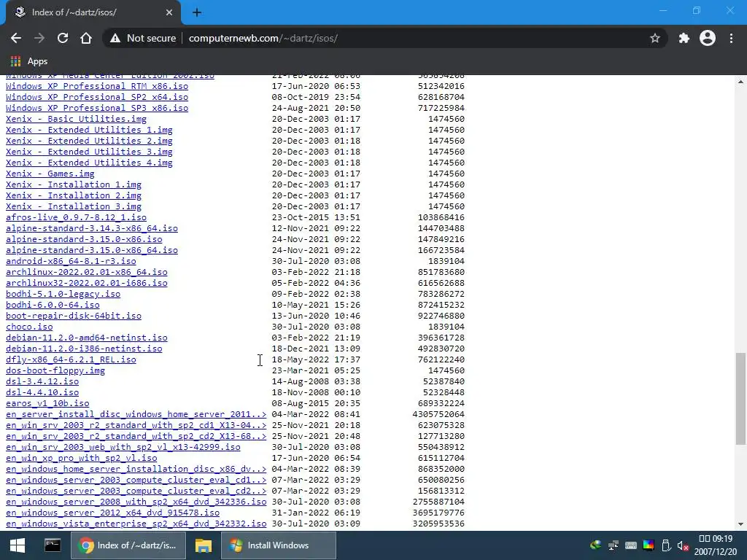Open Xenix - Installation 2.img link

click(74, 195)
